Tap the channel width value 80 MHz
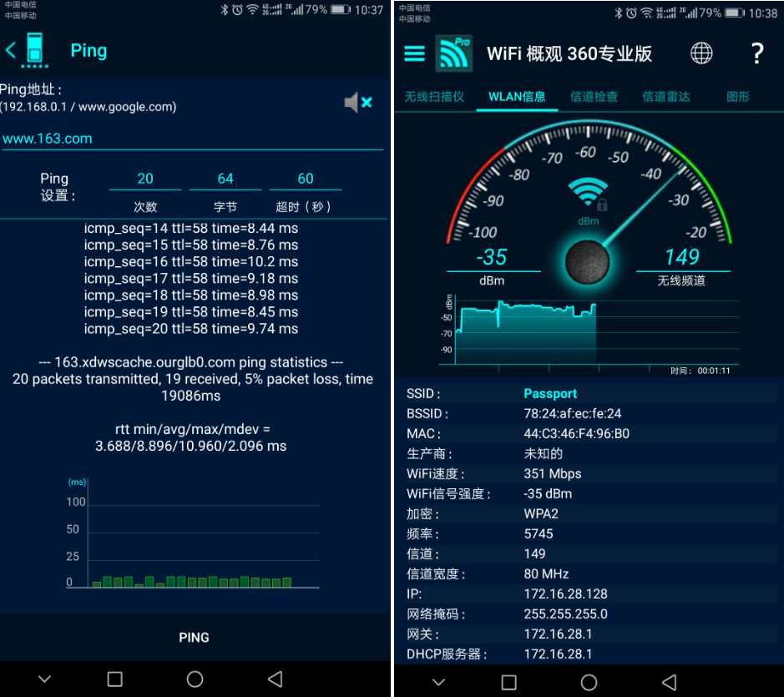The height and width of the screenshot is (697, 784). click(x=546, y=574)
